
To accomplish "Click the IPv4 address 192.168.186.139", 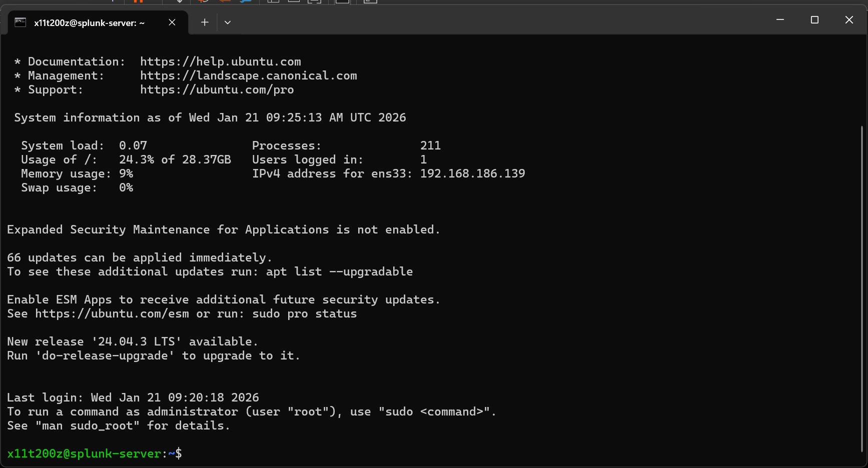I will (472, 173).
